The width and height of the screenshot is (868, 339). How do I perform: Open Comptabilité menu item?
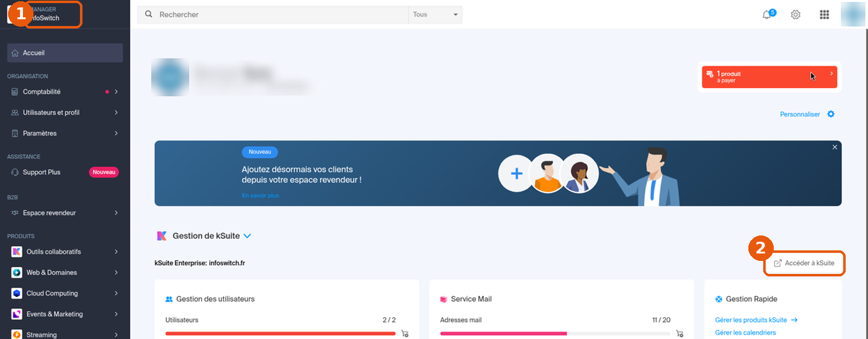pyautogui.click(x=65, y=92)
